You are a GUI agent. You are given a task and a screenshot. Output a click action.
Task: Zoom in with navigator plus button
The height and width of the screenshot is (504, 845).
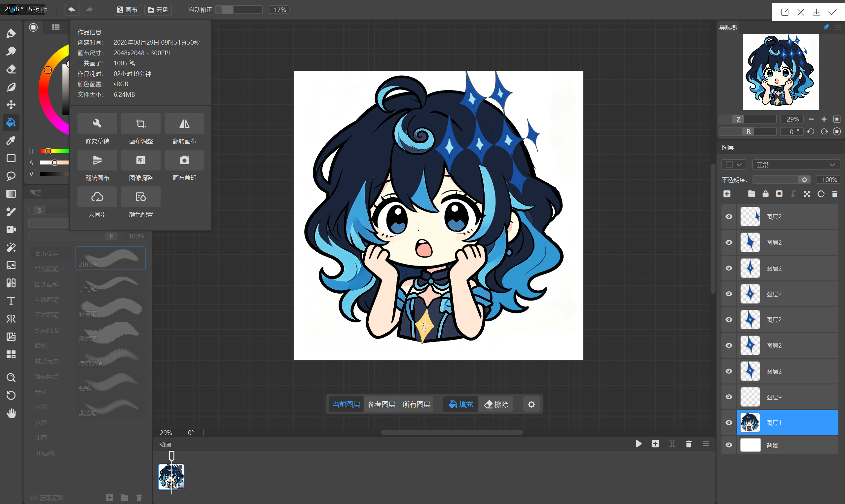pyautogui.click(x=824, y=119)
